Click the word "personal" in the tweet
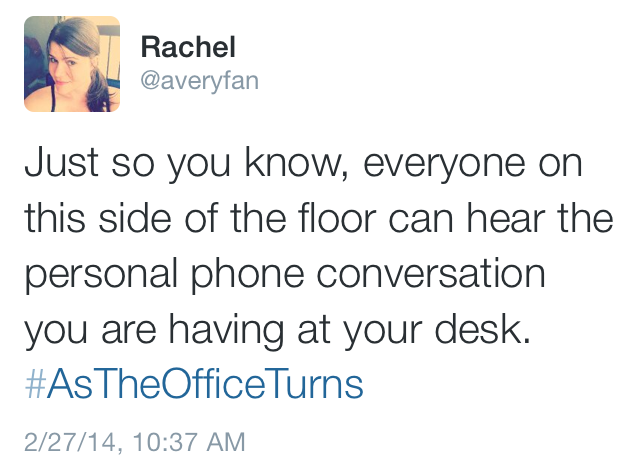The image size is (627, 476). [101, 276]
